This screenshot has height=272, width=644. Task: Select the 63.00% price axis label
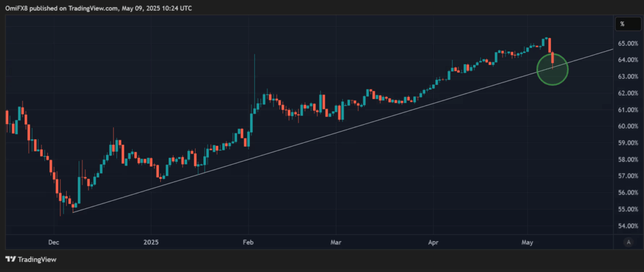point(628,76)
